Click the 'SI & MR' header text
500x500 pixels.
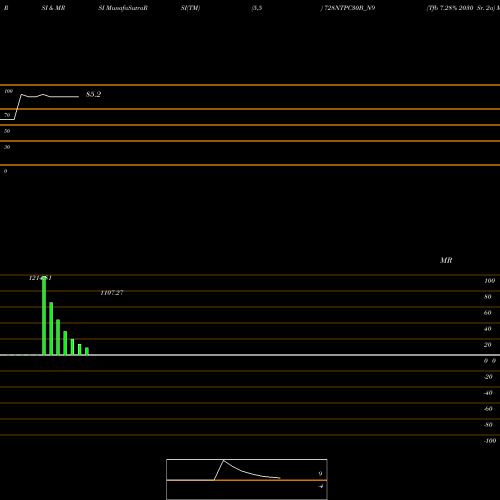(x=53, y=8)
